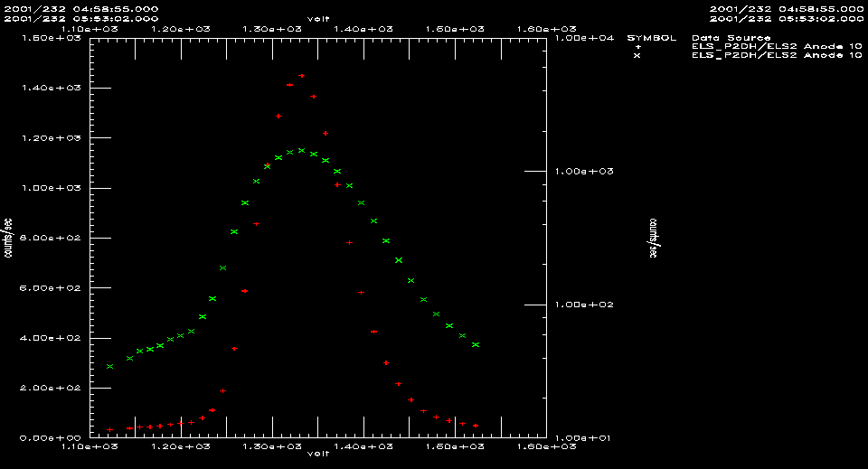This screenshot has height=469, width=868.
Task: Click the 1.40e+03 label on left y-axis
Action: point(51,88)
